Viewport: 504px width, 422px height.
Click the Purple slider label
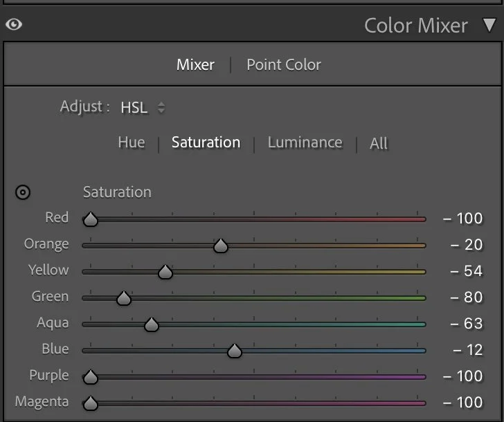coord(49,376)
